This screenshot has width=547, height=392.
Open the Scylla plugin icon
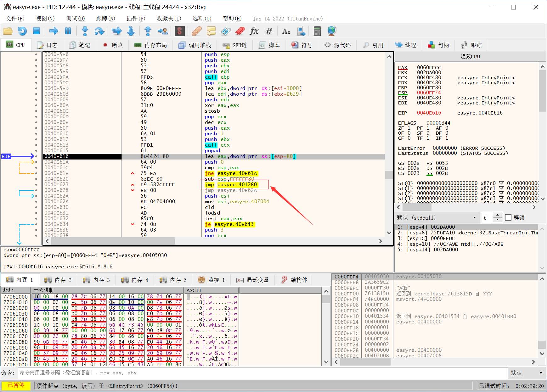coord(179,31)
